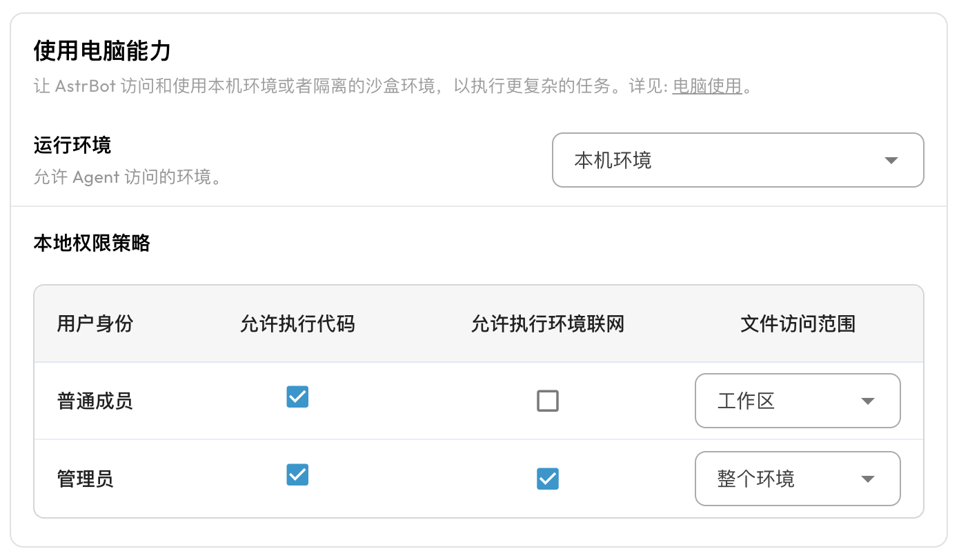
Task: Click the 允许执行代码 column header
Action: pos(297,323)
